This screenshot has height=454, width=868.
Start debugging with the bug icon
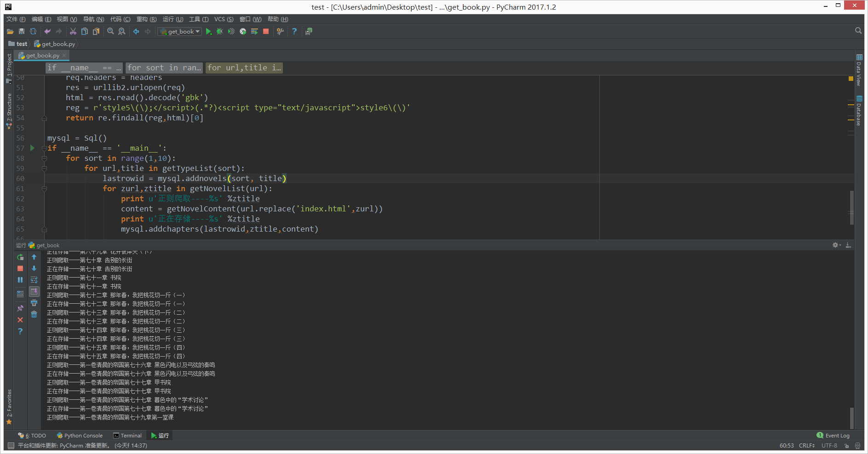(x=220, y=31)
